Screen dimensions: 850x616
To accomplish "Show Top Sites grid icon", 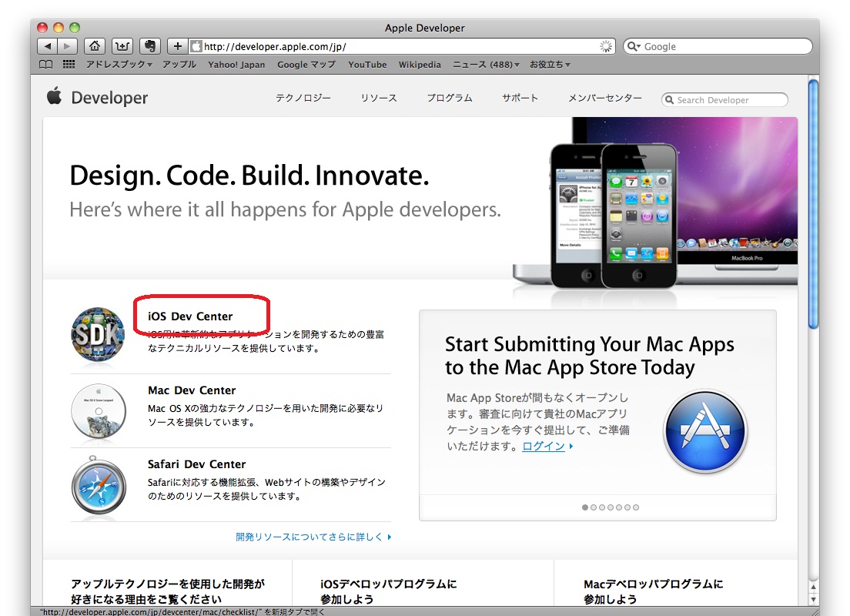I will click(x=69, y=65).
